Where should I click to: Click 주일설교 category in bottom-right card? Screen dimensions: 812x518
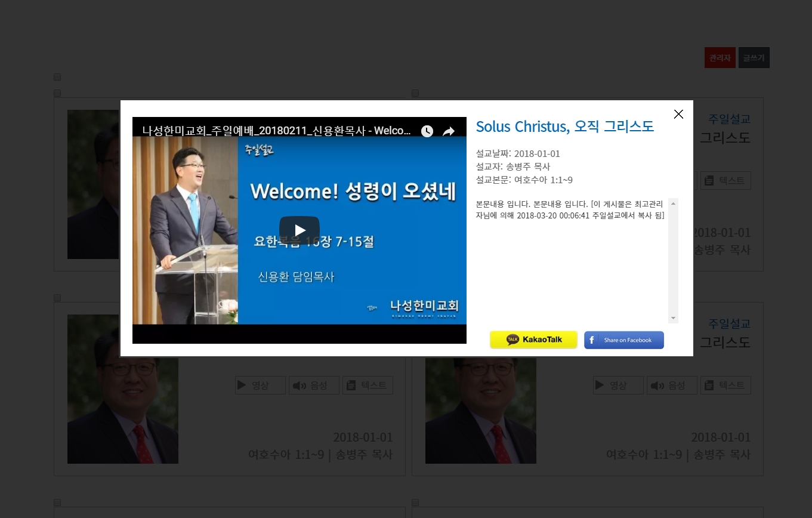(x=729, y=323)
